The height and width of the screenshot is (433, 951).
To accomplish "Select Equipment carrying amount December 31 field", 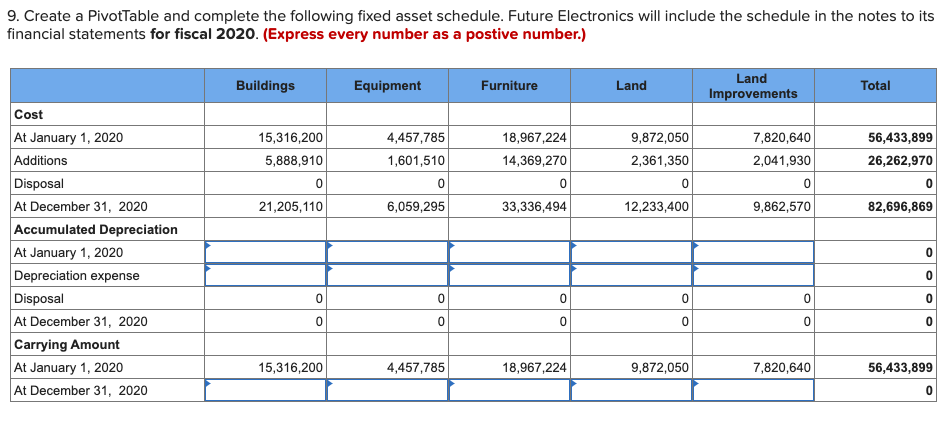I will [388, 390].
